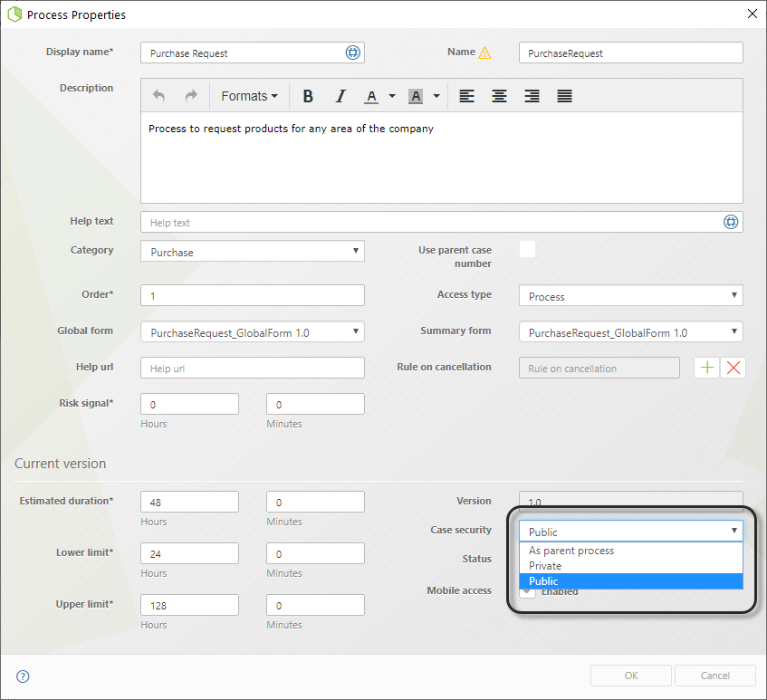This screenshot has width=767, height=700.
Task: Click Lower limit Hours field with 24
Action: click(x=190, y=553)
